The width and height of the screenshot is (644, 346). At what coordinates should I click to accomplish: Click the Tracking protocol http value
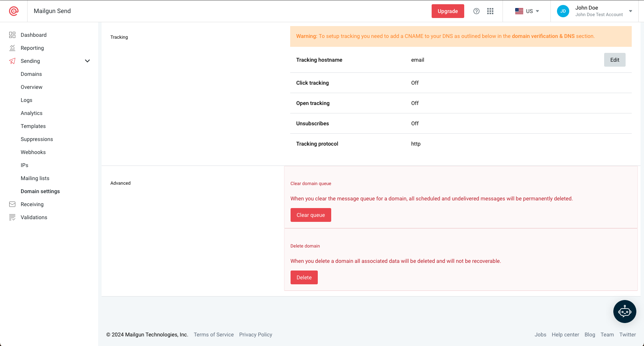[x=416, y=144]
